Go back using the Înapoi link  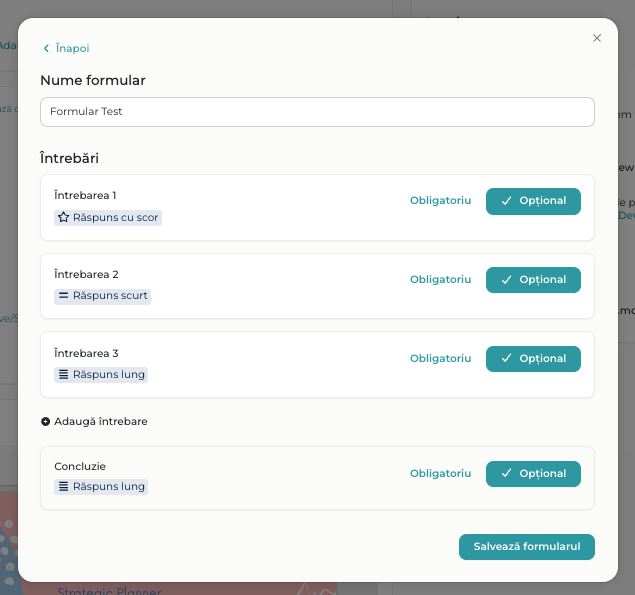(x=72, y=48)
